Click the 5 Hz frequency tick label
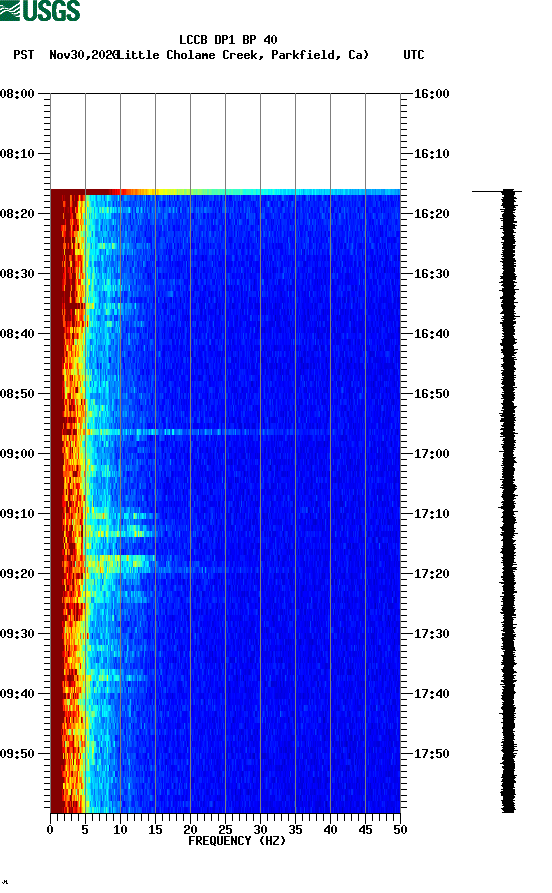 [85, 830]
